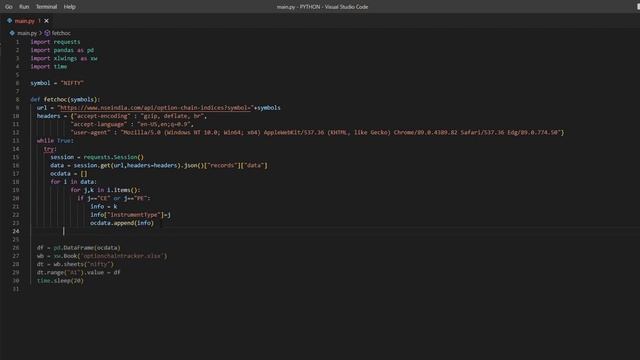
Task: Click the 'if j=="CE"' condition on line 20
Action: (x=94, y=198)
